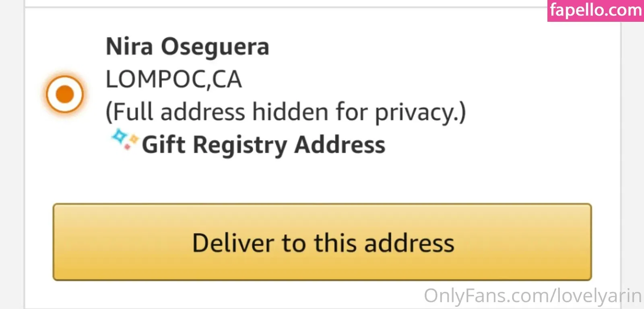Screen dimensions: 644x309
Task: Click the state abbreviation CA
Action: point(227,79)
